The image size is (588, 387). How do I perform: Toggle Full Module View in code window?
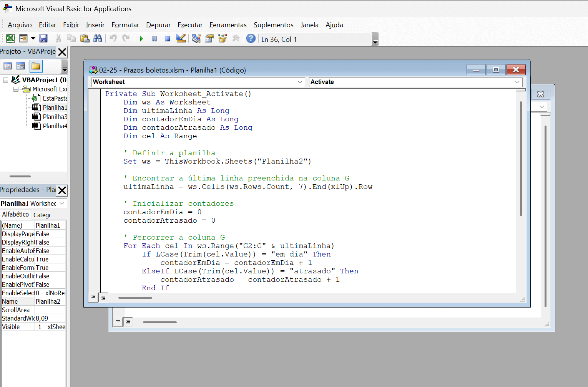pyautogui.click(x=103, y=298)
